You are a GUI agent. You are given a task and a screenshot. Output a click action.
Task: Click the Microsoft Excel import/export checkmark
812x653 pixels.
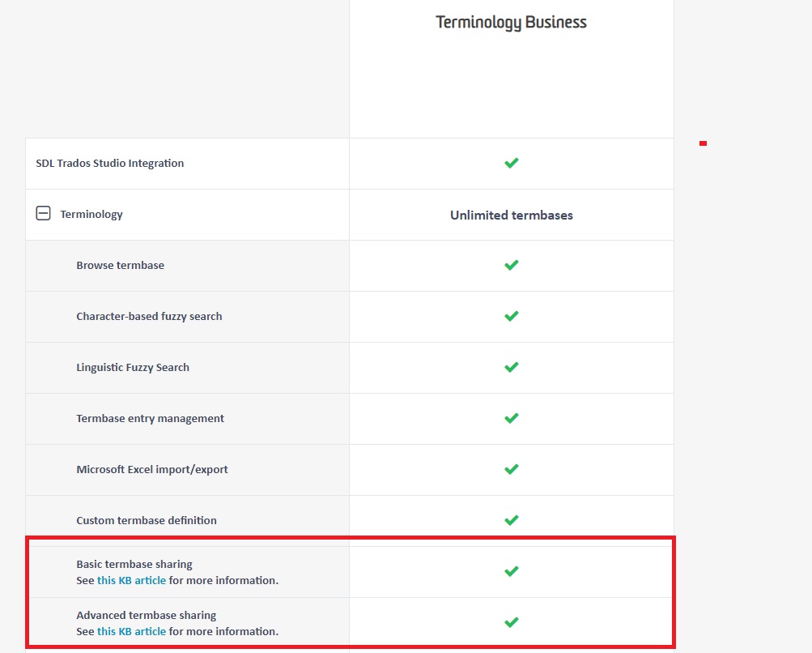(x=511, y=469)
